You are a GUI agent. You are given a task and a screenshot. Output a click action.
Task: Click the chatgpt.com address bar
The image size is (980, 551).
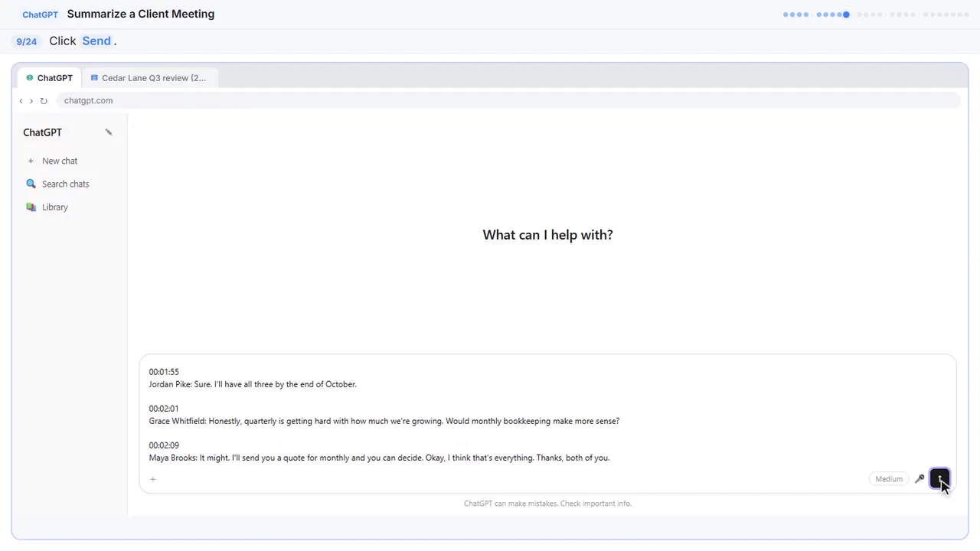508,101
